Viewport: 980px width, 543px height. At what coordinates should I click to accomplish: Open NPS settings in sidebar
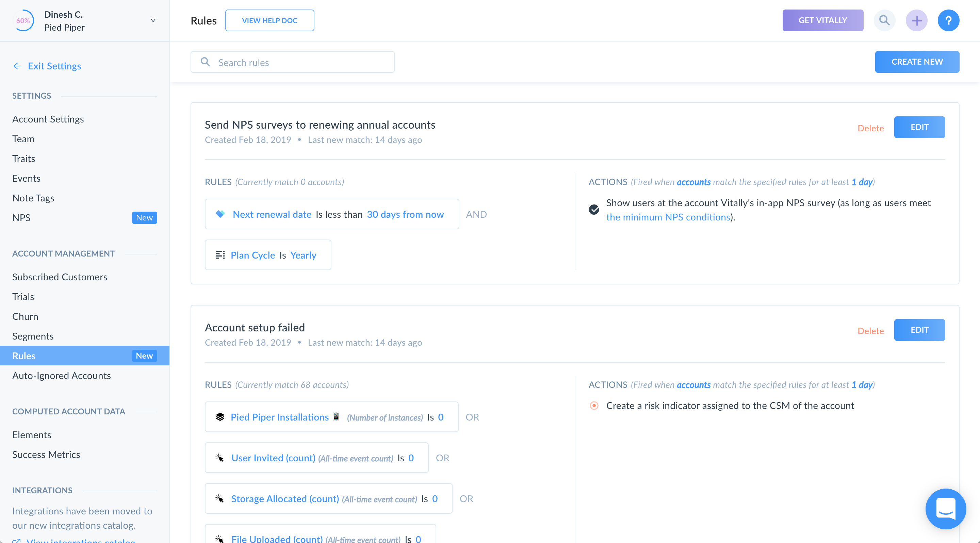(21, 217)
